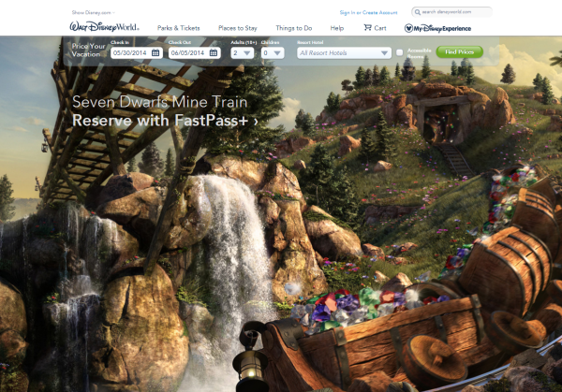The height and width of the screenshot is (392, 562).
Task: Open the Help menu
Action: pos(337,28)
